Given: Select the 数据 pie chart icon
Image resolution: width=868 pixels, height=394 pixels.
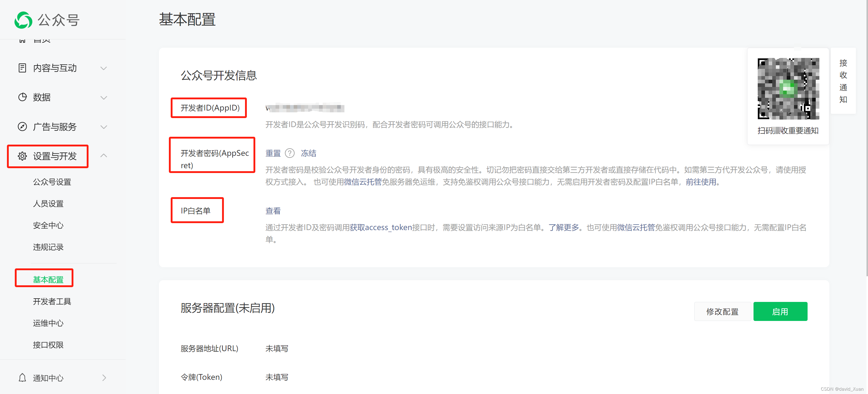Looking at the screenshot, I should click(22, 97).
